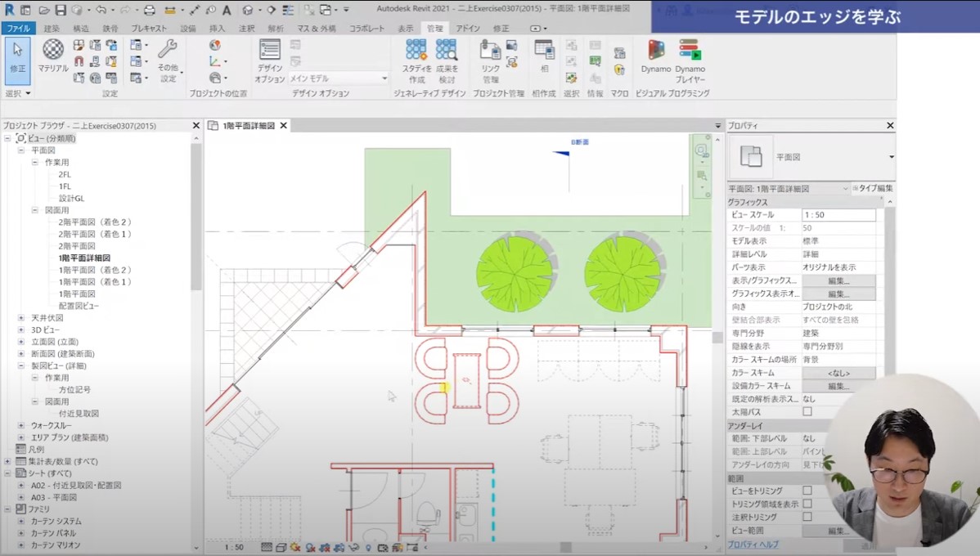Enable the 太陽パス checkbox
Viewport: 980px width, 556px height.
(x=807, y=412)
